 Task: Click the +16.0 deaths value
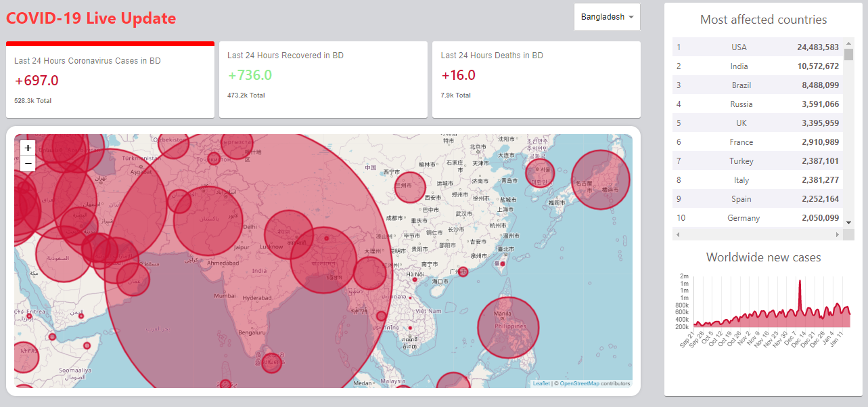pos(458,75)
